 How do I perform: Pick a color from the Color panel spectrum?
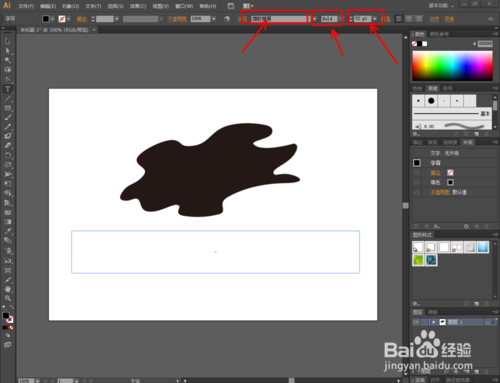(x=452, y=66)
